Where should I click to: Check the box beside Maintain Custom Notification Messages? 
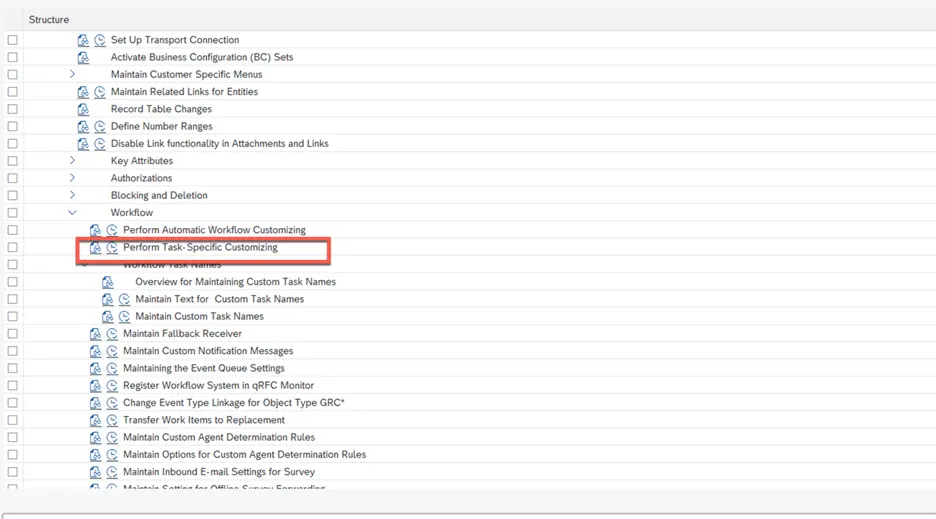pyautogui.click(x=13, y=351)
